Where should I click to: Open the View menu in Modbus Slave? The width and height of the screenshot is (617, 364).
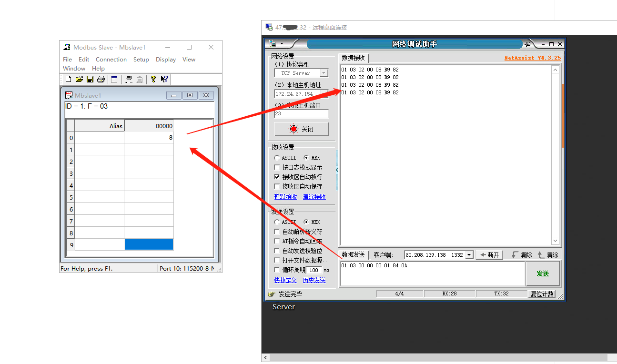click(x=189, y=60)
